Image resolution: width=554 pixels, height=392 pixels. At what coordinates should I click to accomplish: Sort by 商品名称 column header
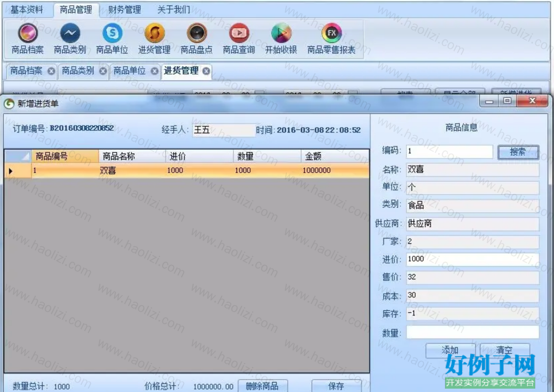pos(132,156)
